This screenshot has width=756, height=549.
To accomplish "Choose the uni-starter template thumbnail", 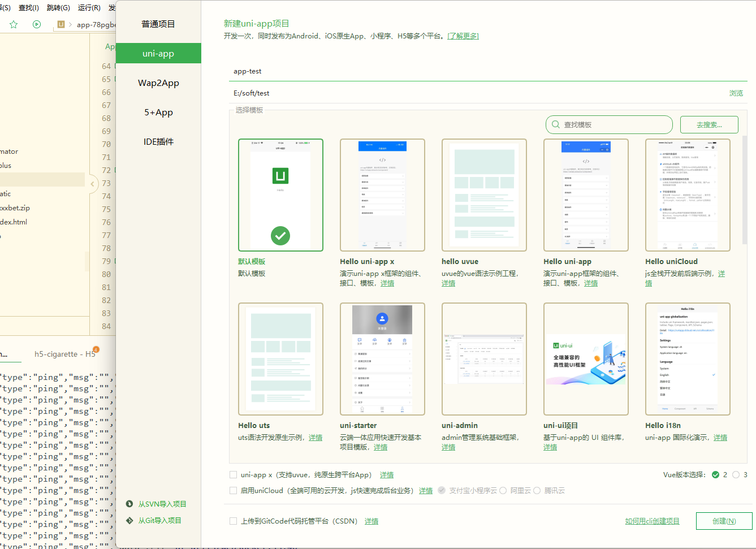I will [x=382, y=359].
